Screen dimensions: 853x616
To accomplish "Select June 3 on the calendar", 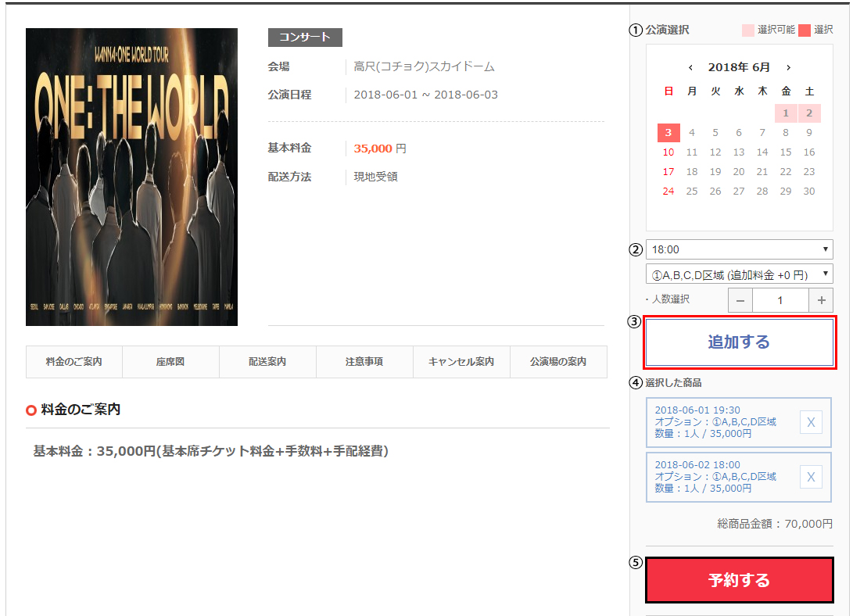I will (x=668, y=133).
